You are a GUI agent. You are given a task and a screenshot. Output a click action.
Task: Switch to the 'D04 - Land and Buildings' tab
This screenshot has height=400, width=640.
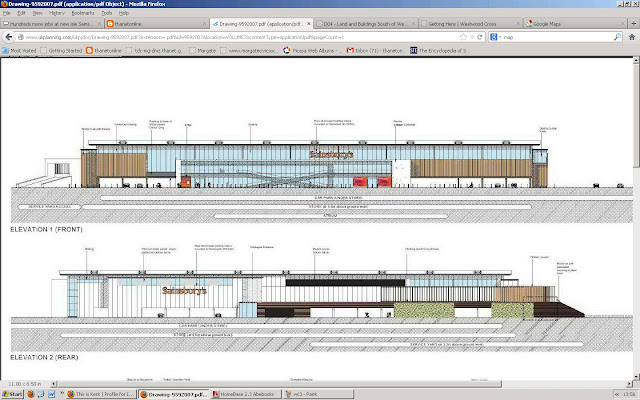click(x=366, y=24)
